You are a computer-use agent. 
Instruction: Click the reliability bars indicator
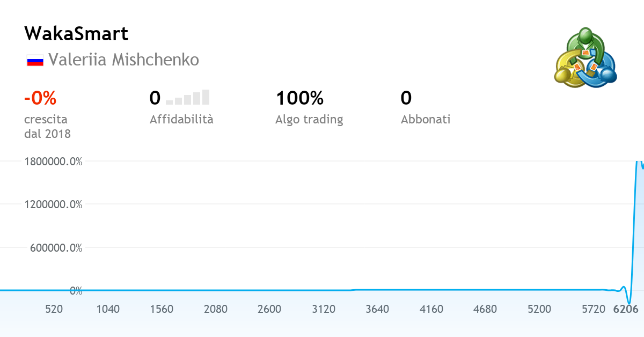(187, 97)
